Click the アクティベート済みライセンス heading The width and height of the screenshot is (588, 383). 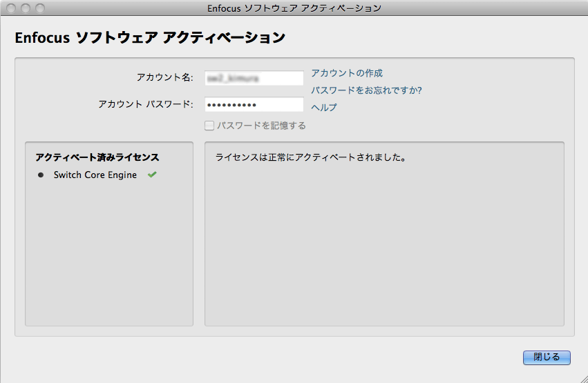tap(97, 157)
